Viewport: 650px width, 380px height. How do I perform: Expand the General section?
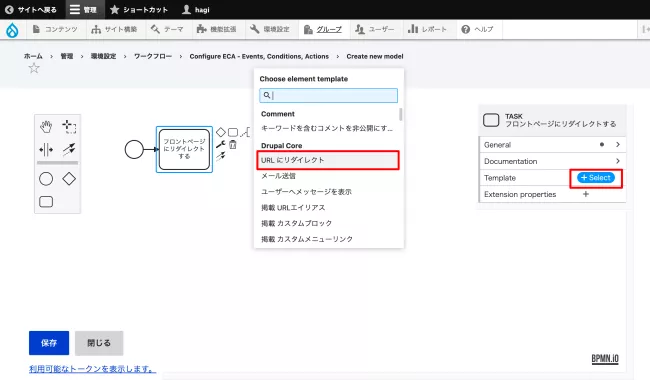click(553, 145)
